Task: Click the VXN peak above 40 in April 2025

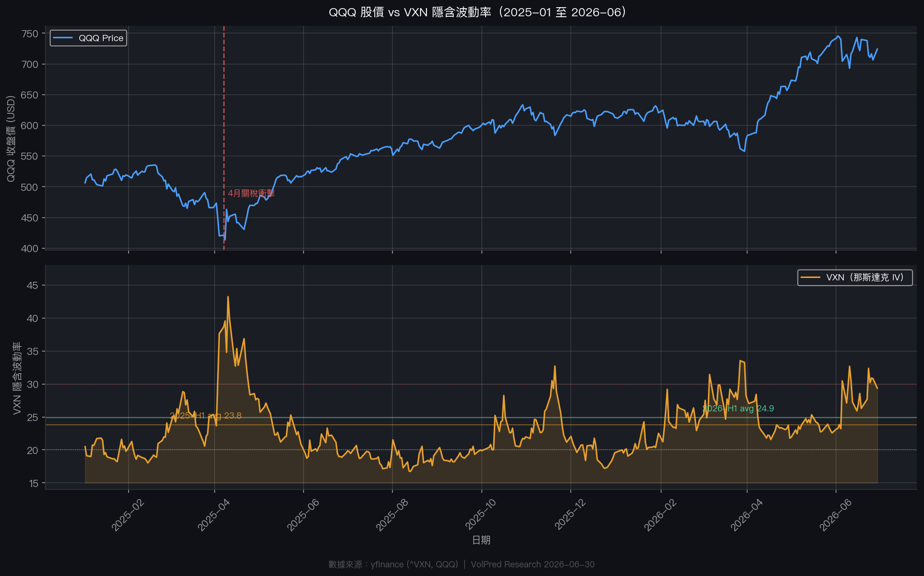Action: (x=228, y=297)
